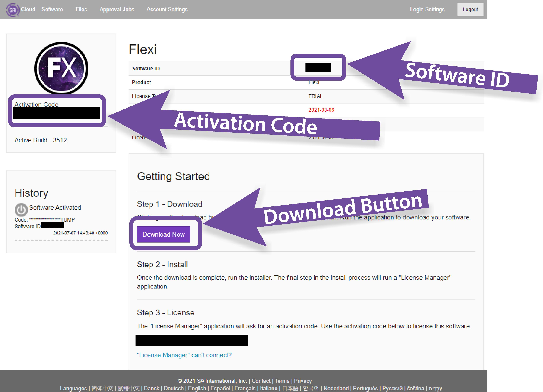
Task: Open the 'License Manager can't connect?' help link
Action: click(x=184, y=355)
